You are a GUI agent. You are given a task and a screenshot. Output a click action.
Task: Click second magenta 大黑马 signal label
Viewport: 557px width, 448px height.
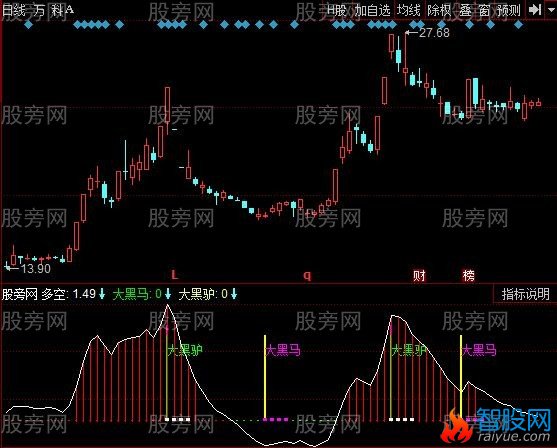(x=479, y=351)
